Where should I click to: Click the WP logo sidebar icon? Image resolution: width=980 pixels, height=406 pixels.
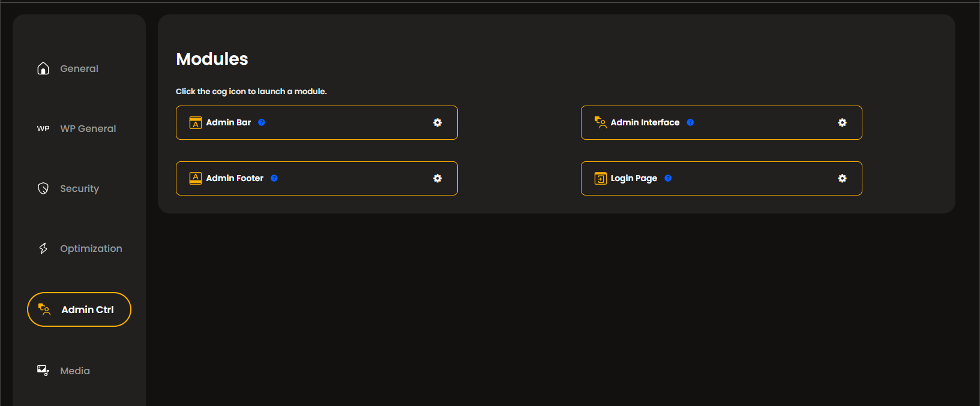pyautogui.click(x=43, y=128)
